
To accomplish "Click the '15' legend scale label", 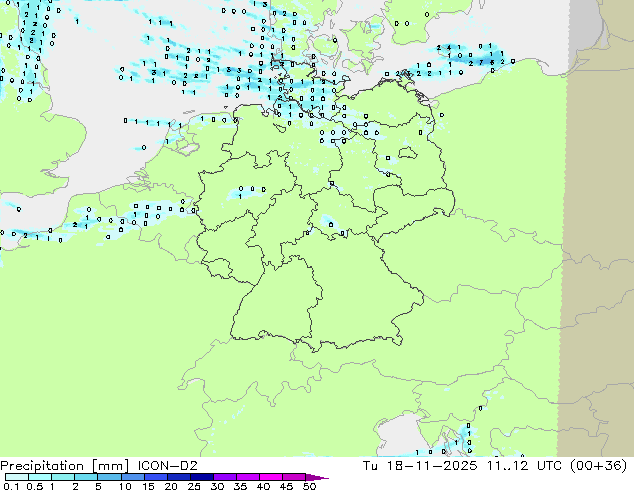I will (x=148, y=486).
